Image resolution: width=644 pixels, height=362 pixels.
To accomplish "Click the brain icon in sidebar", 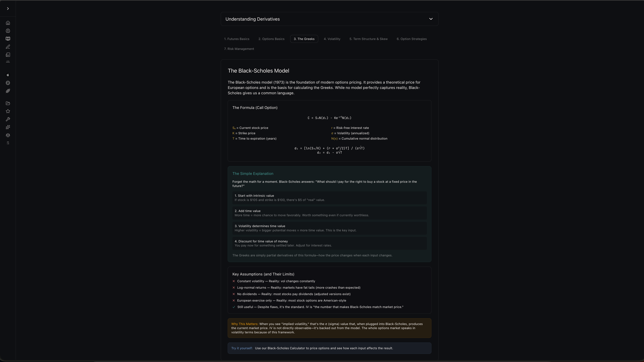I will 8,31.
